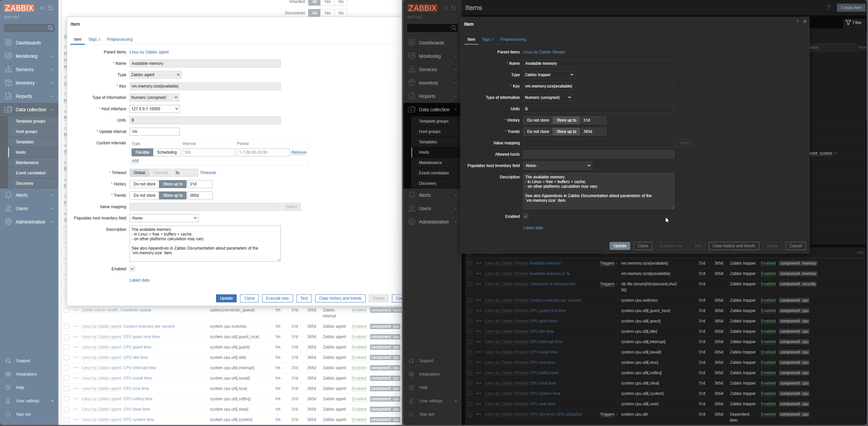Click Create item button in dark window

[851, 8]
